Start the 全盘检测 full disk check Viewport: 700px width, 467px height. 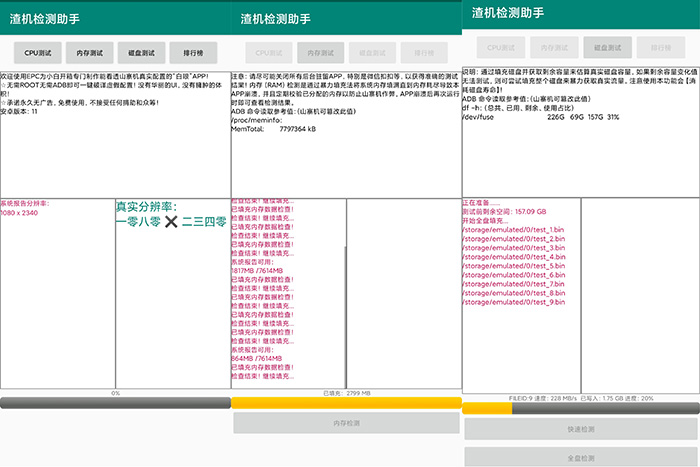(580, 458)
